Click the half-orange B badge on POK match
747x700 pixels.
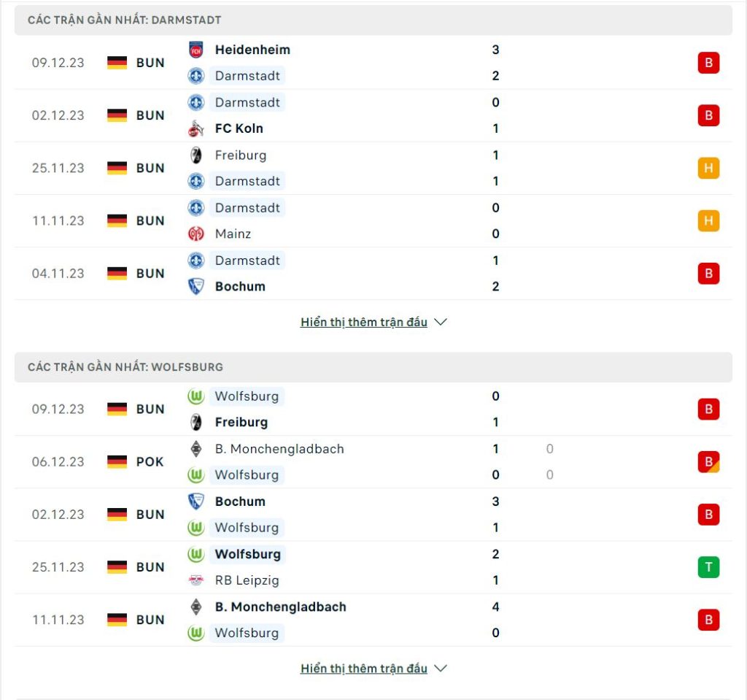coord(708,461)
